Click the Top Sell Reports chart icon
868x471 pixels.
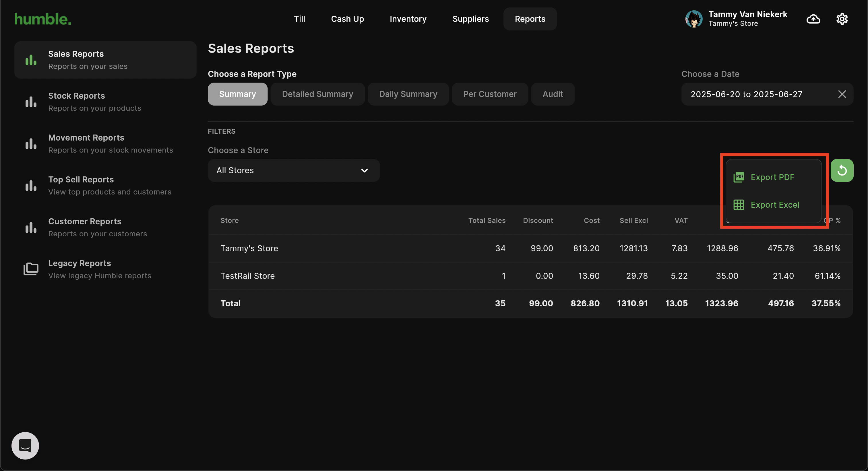click(31, 186)
